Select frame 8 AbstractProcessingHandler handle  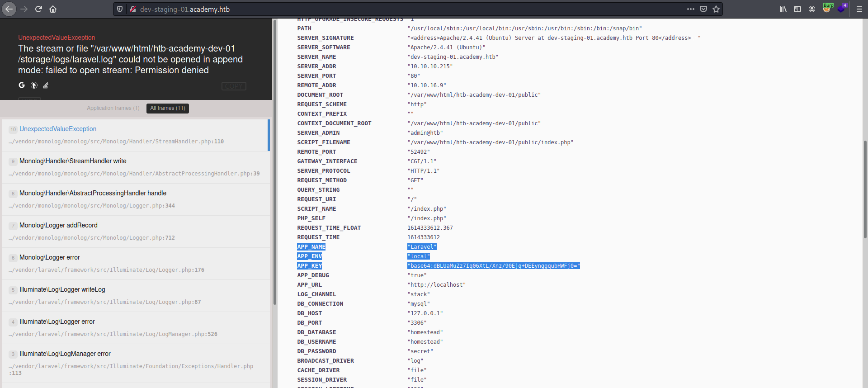click(x=136, y=199)
